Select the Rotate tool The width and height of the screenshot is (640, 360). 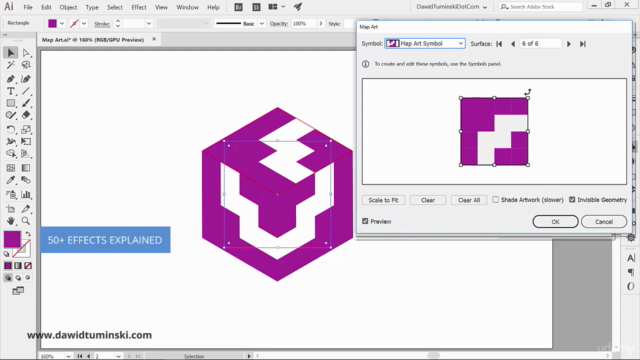11,129
